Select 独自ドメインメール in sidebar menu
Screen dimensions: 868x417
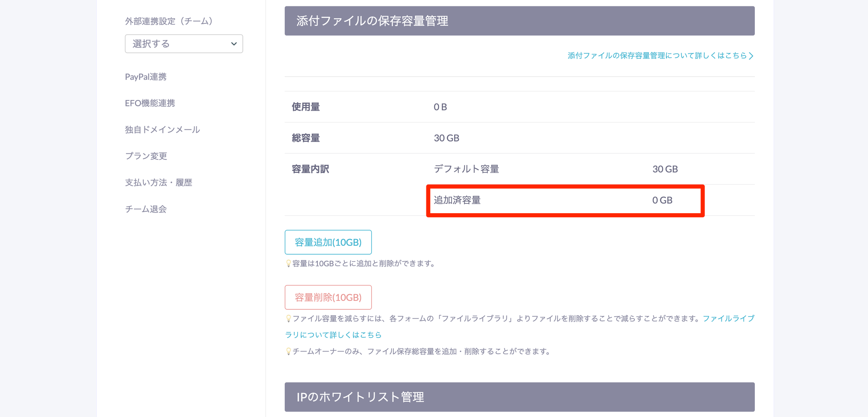click(162, 130)
